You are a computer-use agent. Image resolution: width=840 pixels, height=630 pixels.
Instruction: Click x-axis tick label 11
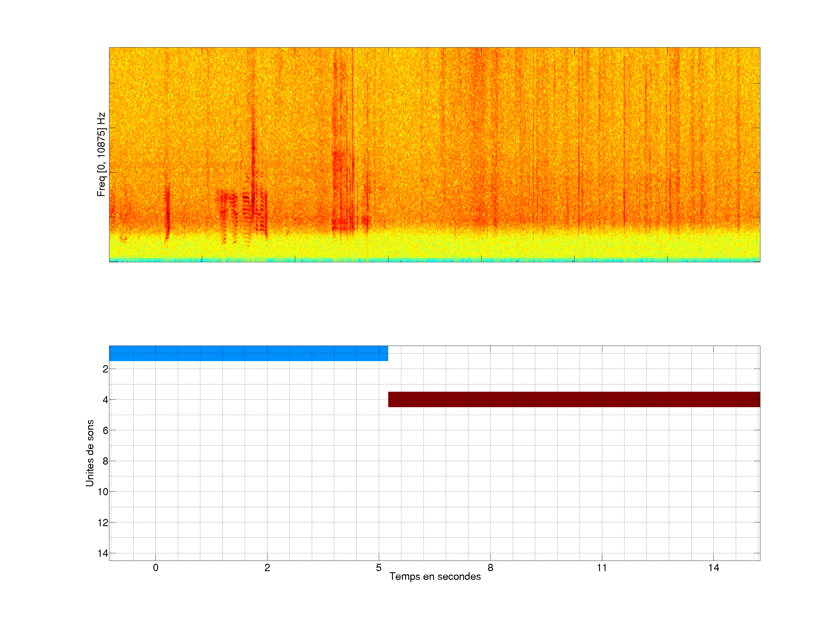point(601,568)
